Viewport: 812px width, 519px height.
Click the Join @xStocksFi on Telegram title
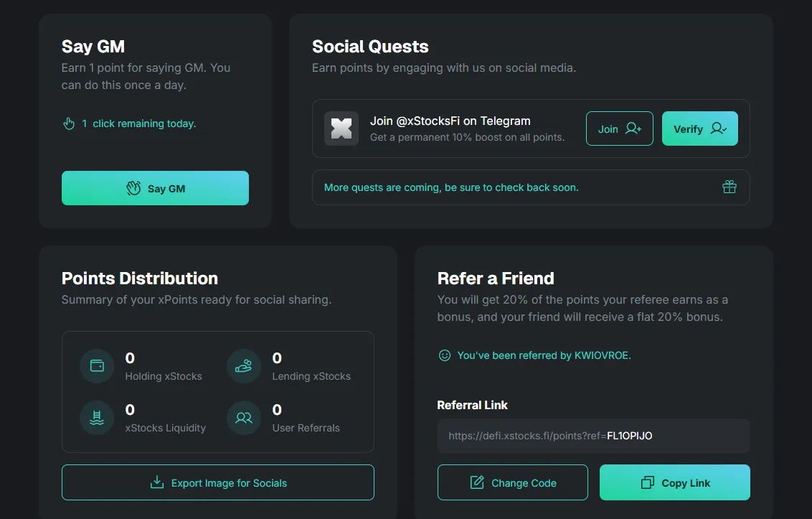coord(450,121)
